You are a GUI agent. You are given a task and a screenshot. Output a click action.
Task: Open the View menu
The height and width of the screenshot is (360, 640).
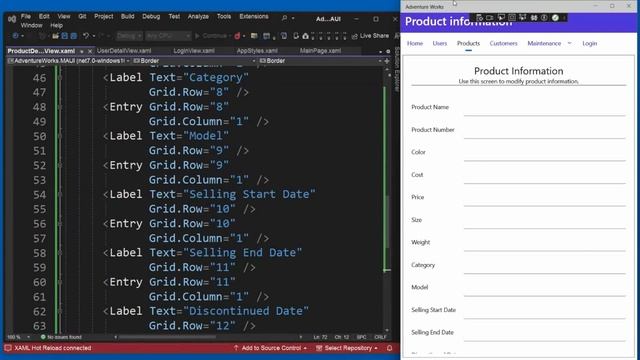tap(64, 16)
